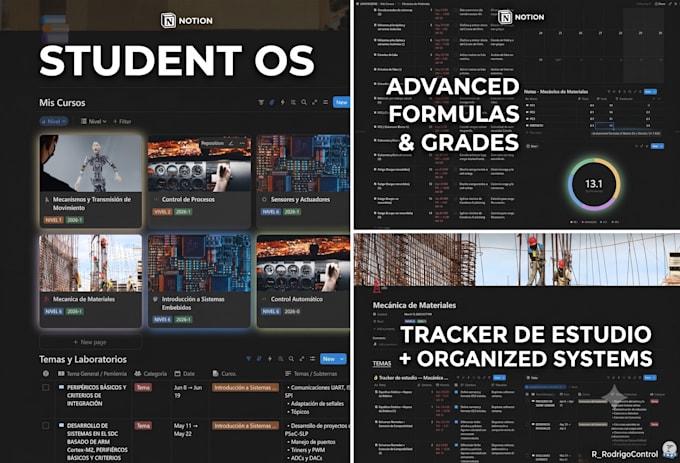Open Introducción a Sistemas chip in PERIFÉRICOS BÁSICOS row
Screen dimensions: 680x463
245,388
